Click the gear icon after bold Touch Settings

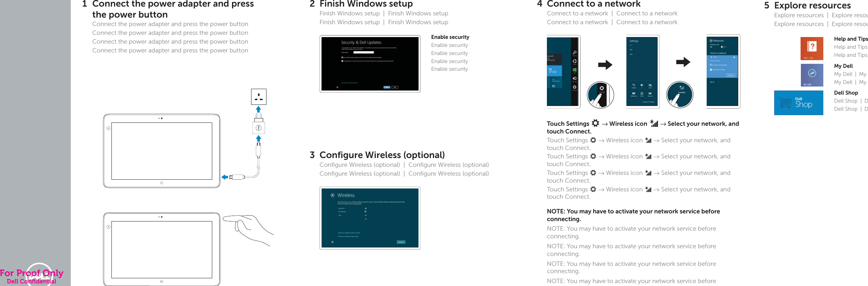point(595,123)
